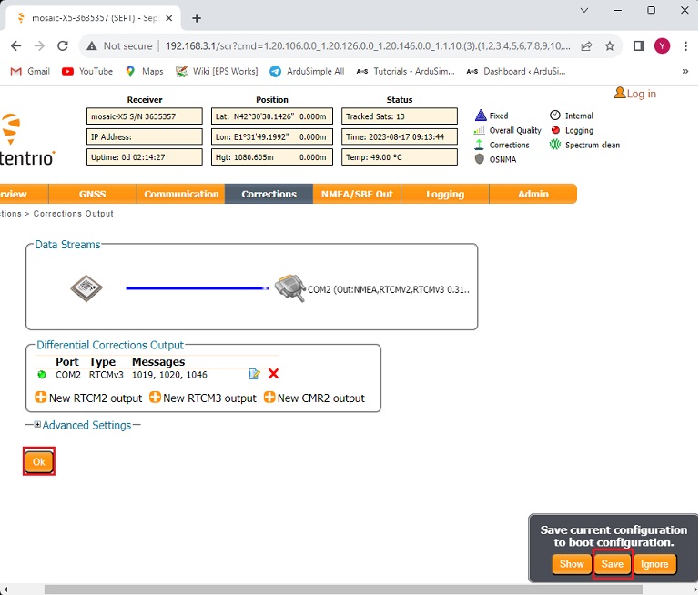Open the Chrome tab search dropdown arrow
Screen dimensions: 700x595
(x=584, y=10)
